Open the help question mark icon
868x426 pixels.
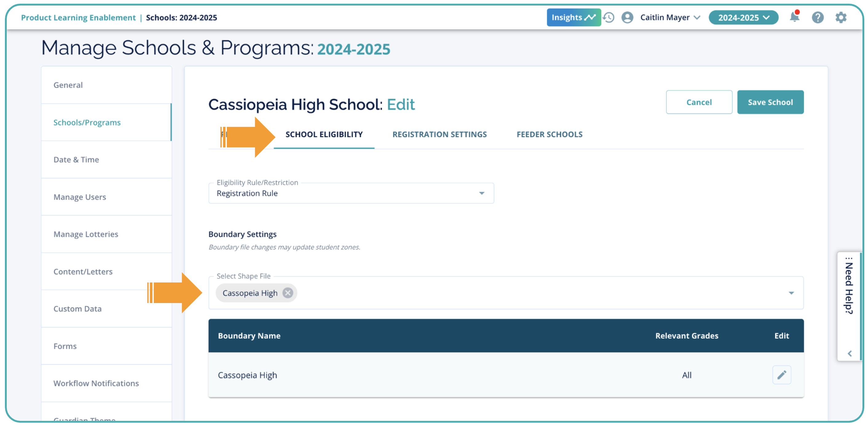click(818, 18)
